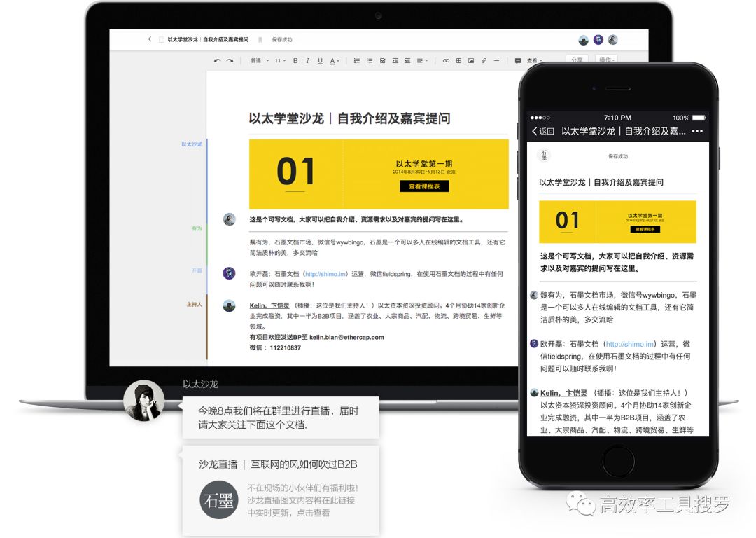Click the kelin.bian@ethercap.com email text
This screenshot has height=538, width=756.
point(346,337)
